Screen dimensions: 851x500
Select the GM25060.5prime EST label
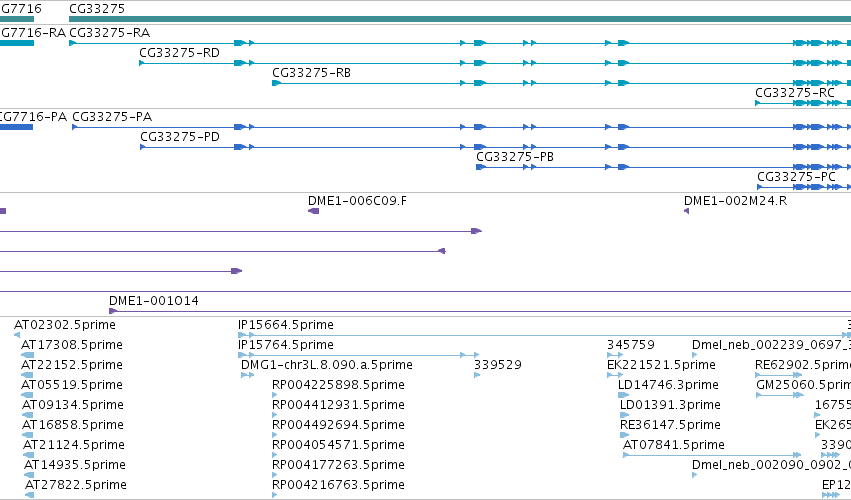[x=804, y=385]
